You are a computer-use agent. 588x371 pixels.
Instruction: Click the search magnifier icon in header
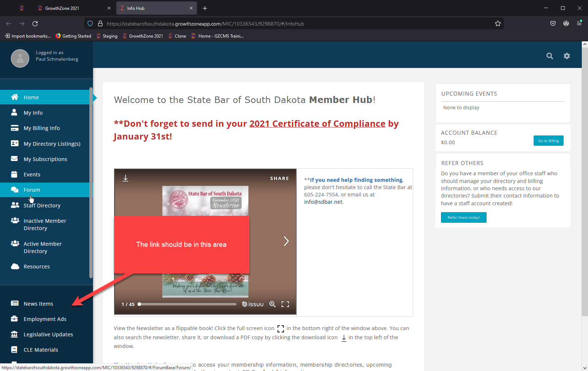[549, 56]
